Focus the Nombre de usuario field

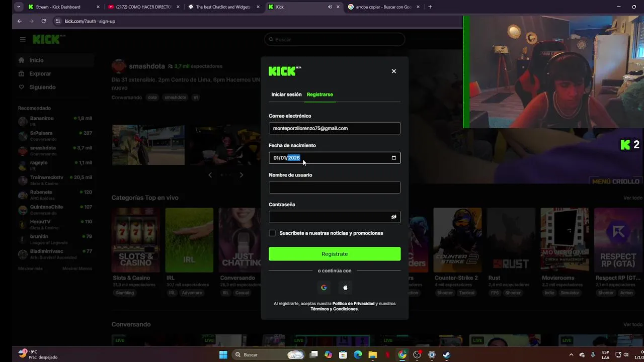[335, 188]
